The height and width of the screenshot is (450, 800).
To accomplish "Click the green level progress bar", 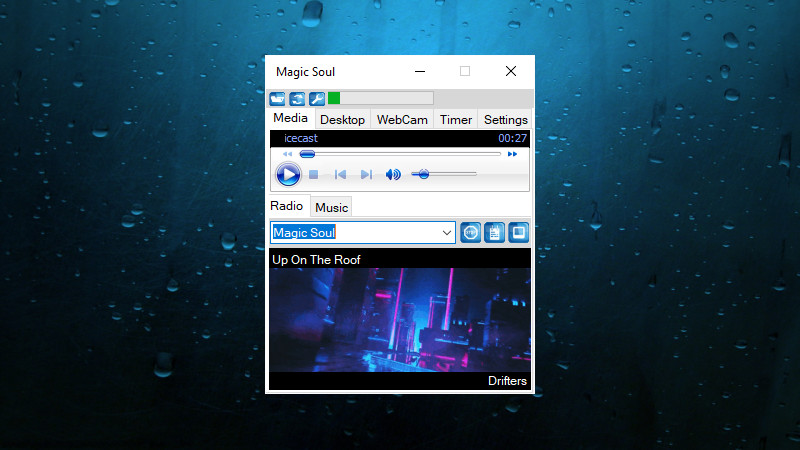I will pos(381,98).
